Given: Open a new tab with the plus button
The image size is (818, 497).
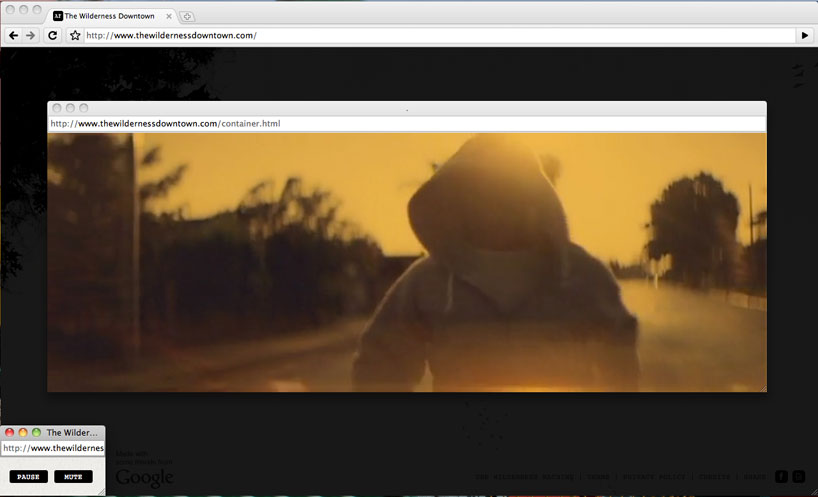Looking at the screenshot, I should click(188, 16).
